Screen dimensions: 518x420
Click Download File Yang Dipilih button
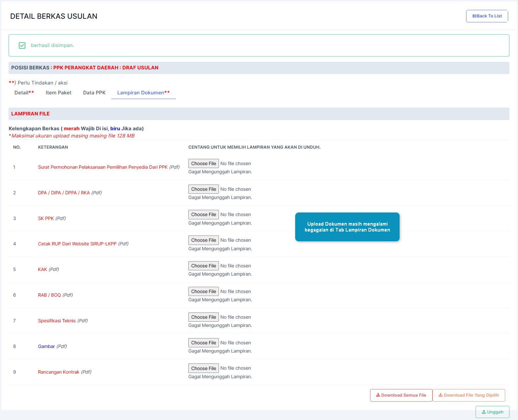point(469,395)
